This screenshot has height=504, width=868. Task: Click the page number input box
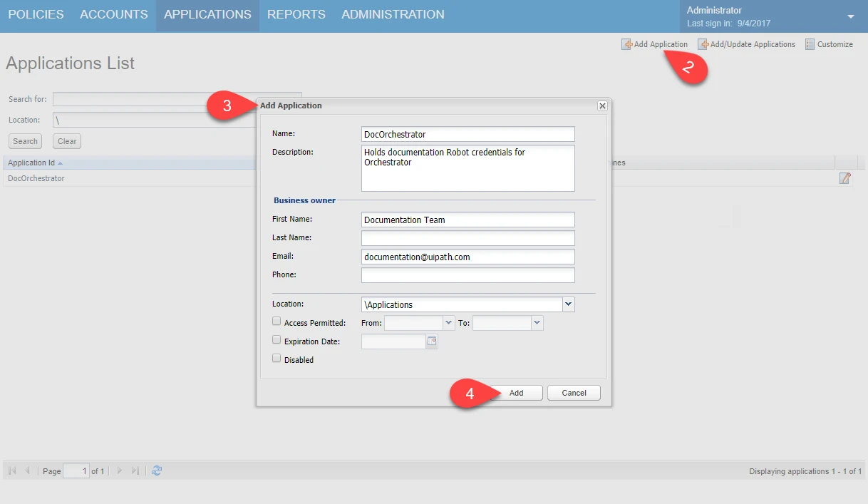(x=76, y=471)
